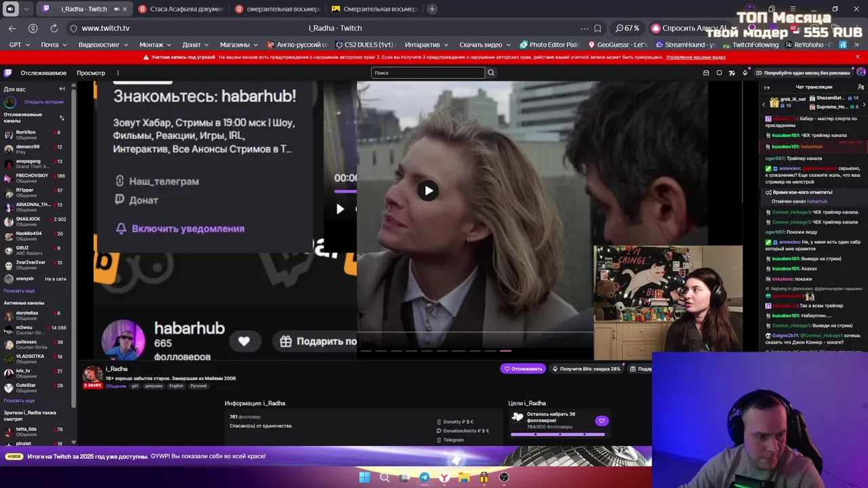Click the English stream tag
This screenshot has width=868, height=488.
point(176,386)
